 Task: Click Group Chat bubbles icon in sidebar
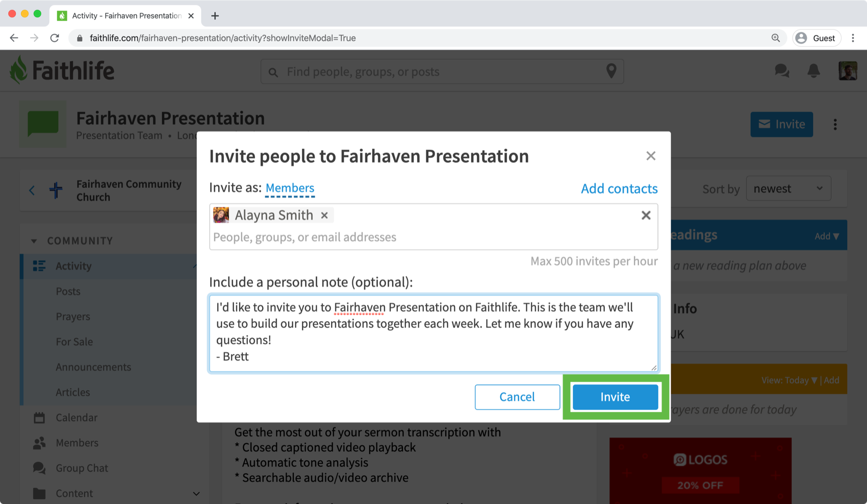tap(39, 468)
